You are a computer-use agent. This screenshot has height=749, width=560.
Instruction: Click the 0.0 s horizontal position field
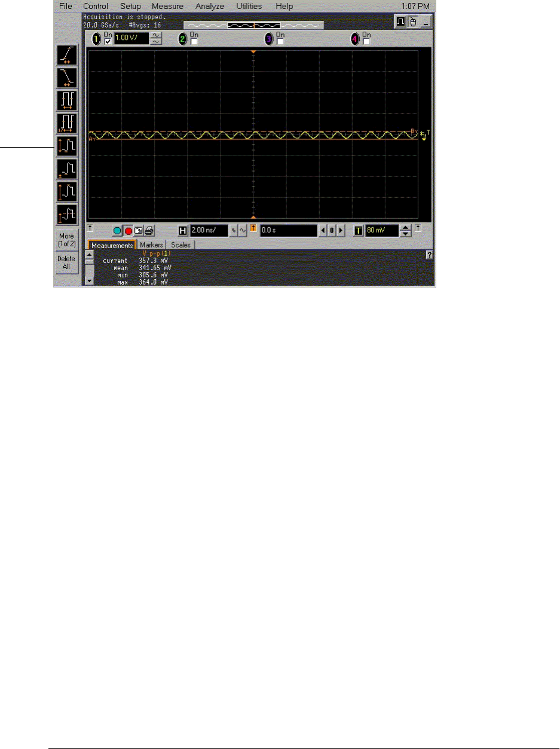pos(288,231)
